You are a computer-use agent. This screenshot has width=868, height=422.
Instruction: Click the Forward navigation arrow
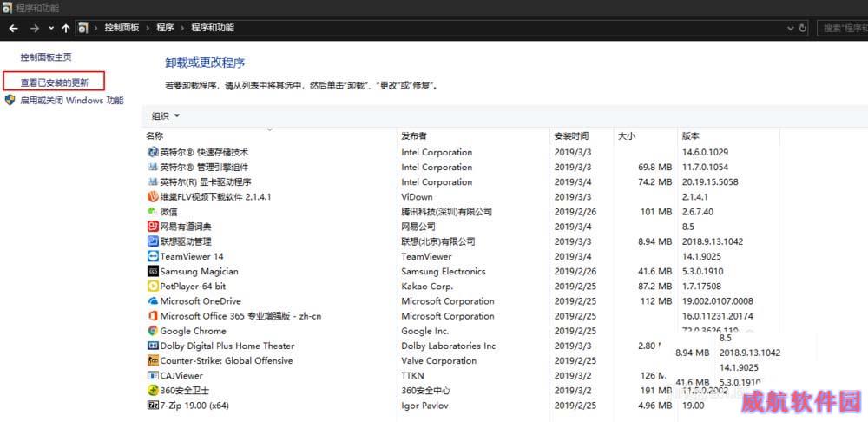click(x=35, y=29)
